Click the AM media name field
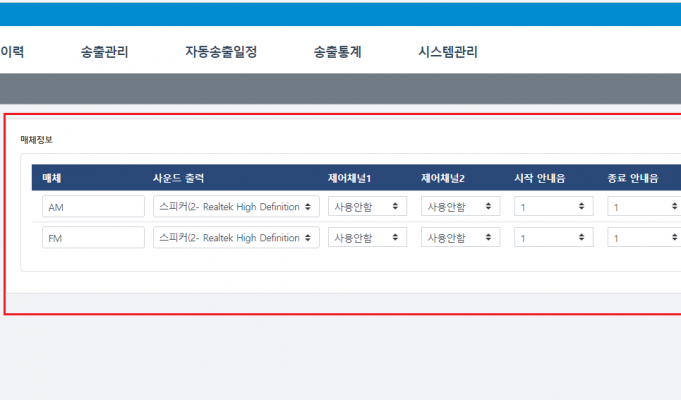Image resolution: width=681 pixels, height=400 pixels. click(93, 206)
